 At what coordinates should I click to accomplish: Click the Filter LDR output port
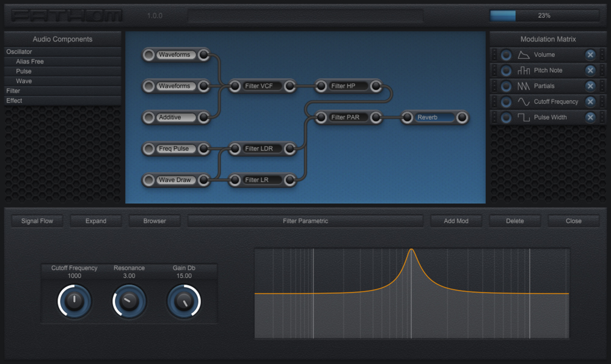pyautogui.click(x=290, y=148)
